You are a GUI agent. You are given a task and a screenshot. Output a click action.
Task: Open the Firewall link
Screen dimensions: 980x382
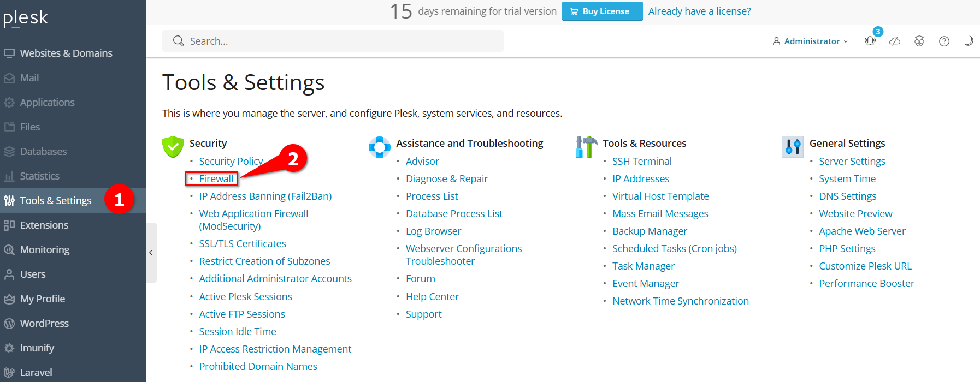[x=216, y=179]
